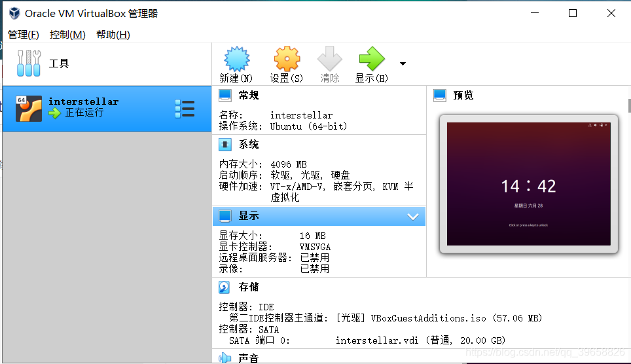Click the interstellar.vdi disk entry
The height and width of the screenshot is (364, 631).
420,340
